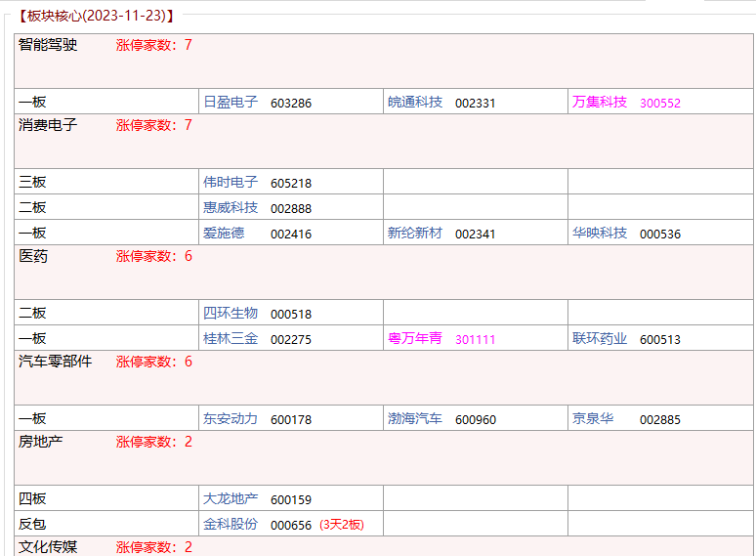Screen dimensions: 756x556
Task: Click the (3天2板) note beside 金科股份
Action: point(341,525)
